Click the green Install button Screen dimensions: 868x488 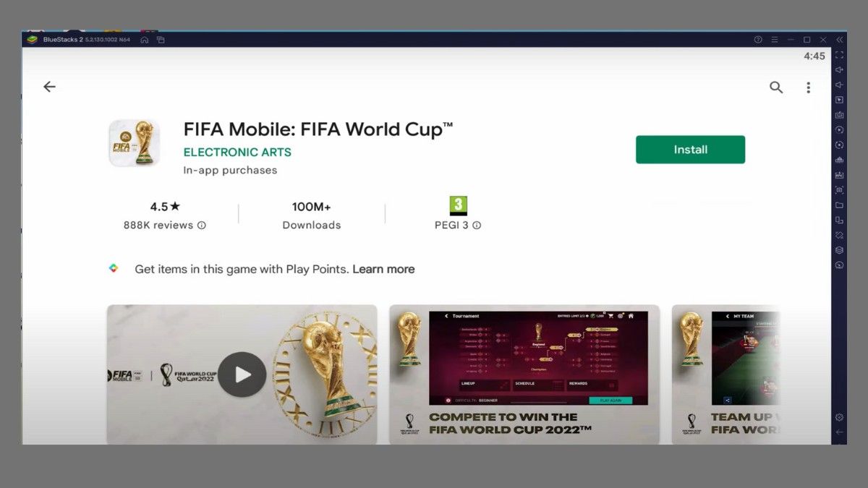[690, 150]
